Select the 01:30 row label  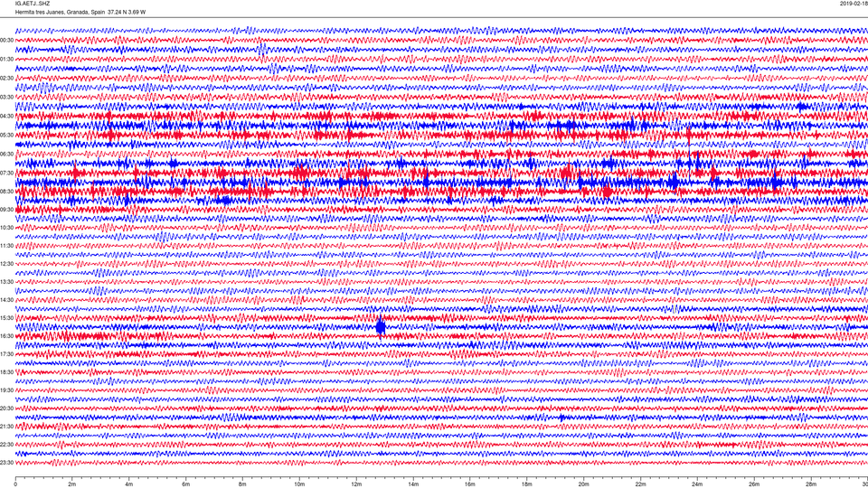(x=6, y=60)
